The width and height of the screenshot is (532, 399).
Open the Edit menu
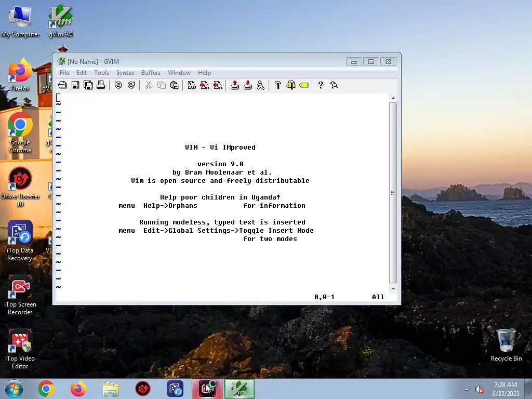click(82, 73)
